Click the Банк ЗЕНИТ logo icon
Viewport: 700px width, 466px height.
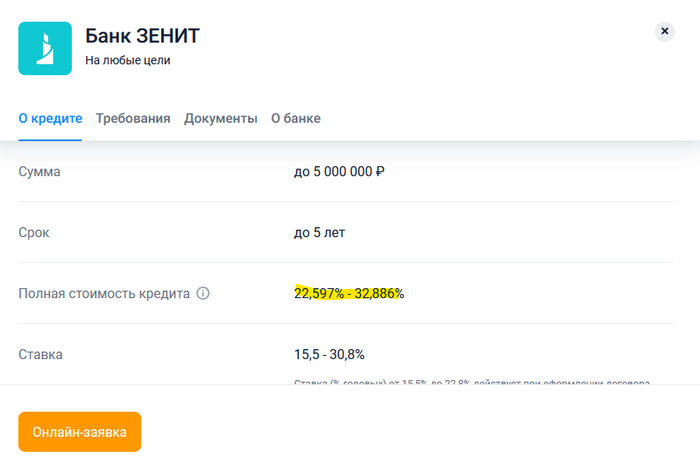click(x=45, y=48)
